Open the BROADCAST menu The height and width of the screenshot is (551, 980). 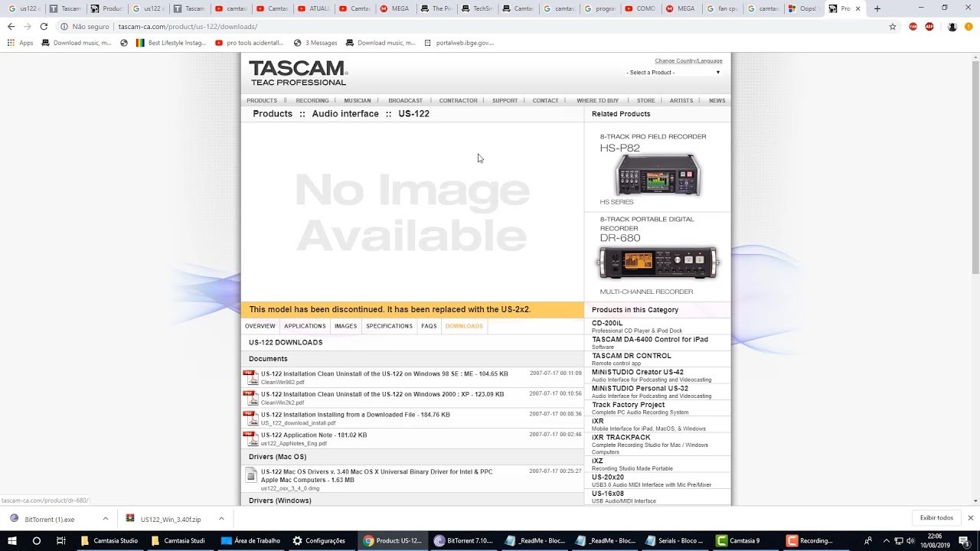click(405, 100)
